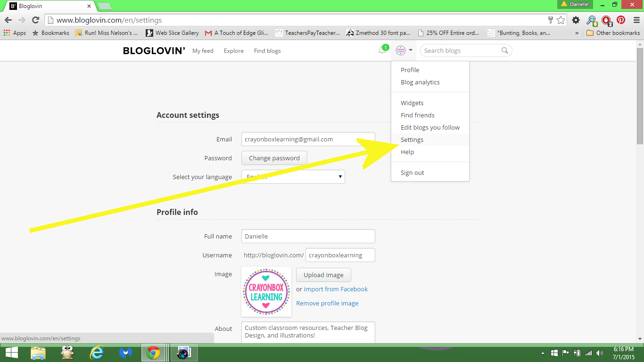Click the address bar URL

(x=109, y=20)
